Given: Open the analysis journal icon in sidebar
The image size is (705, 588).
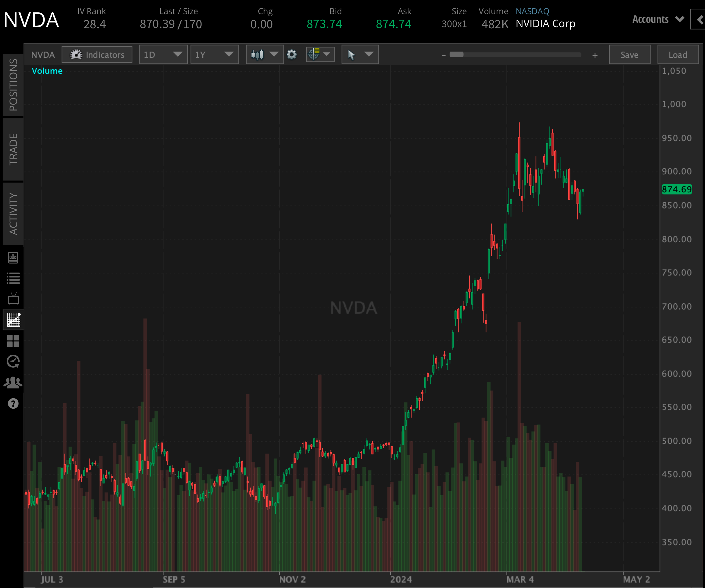Looking at the screenshot, I should (13, 258).
